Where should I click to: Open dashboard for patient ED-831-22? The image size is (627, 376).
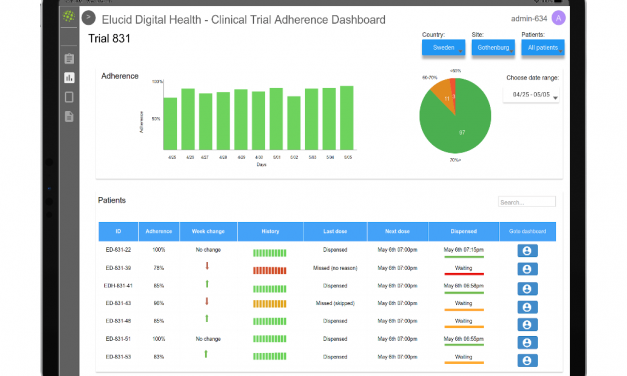[x=527, y=251]
